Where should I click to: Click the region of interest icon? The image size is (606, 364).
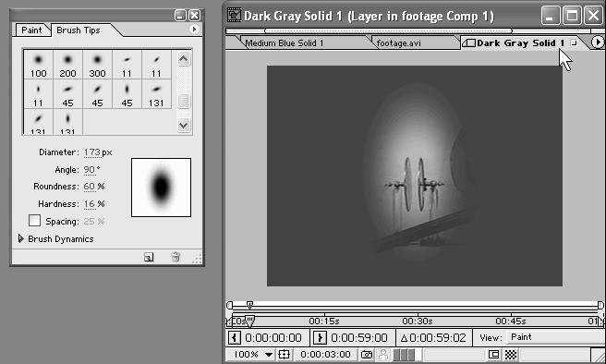tap(493, 355)
